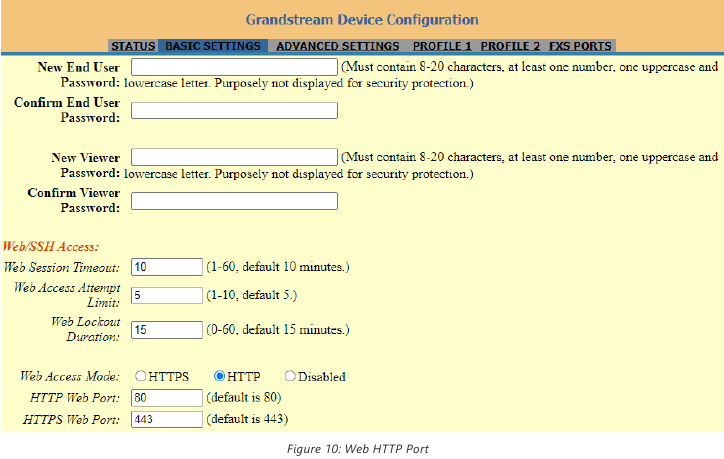Click the Web Lockout Duration field
The height and width of the screenshot is (459, 724).
pos(167,330)
